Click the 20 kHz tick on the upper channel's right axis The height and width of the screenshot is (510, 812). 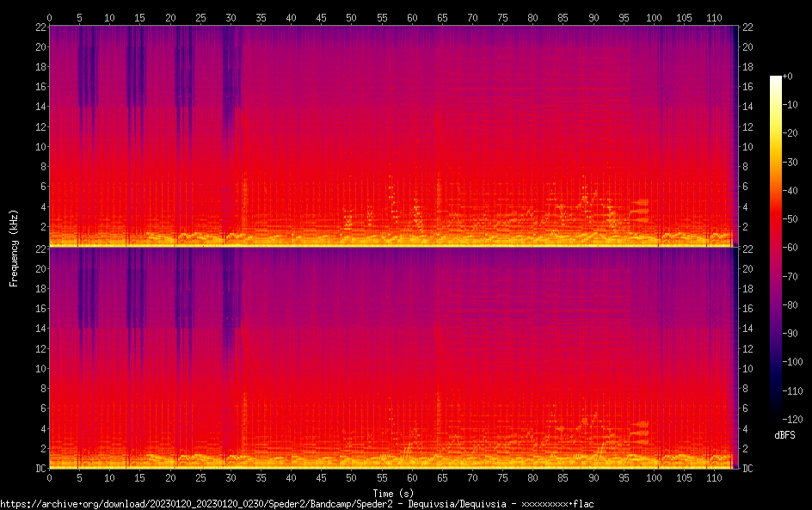747,46
